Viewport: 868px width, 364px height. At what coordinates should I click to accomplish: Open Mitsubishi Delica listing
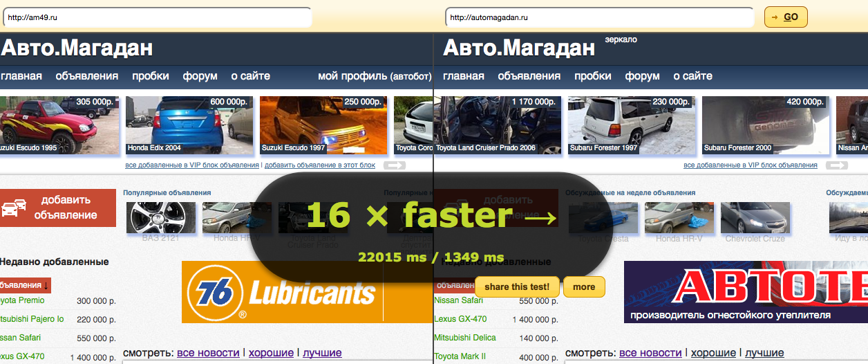[465, 338]
